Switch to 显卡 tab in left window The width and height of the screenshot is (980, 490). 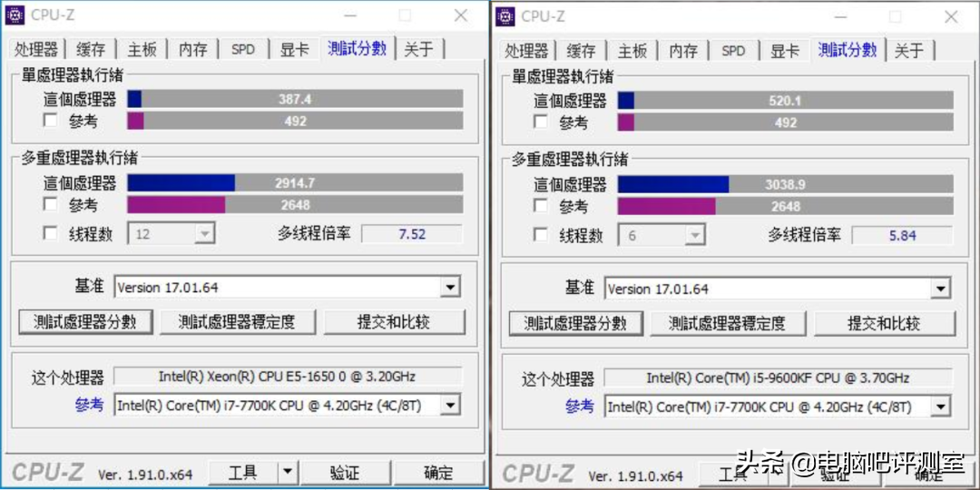pyautogui.click(x=294, y=49)
